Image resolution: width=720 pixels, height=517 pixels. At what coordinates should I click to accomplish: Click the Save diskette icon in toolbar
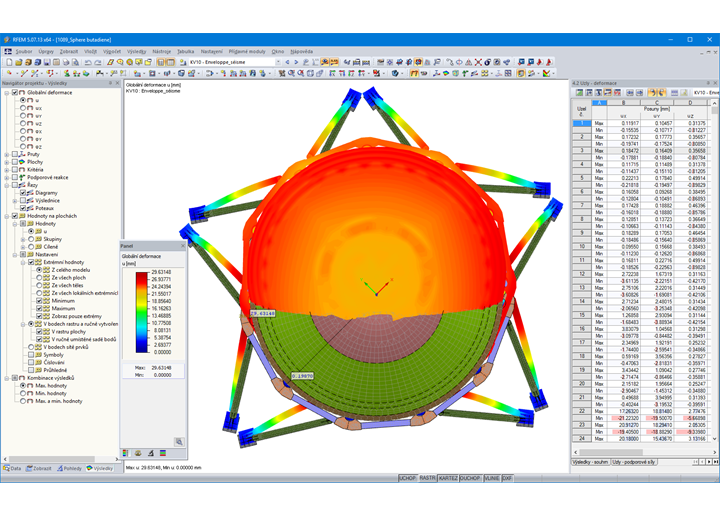pos(46,62)
